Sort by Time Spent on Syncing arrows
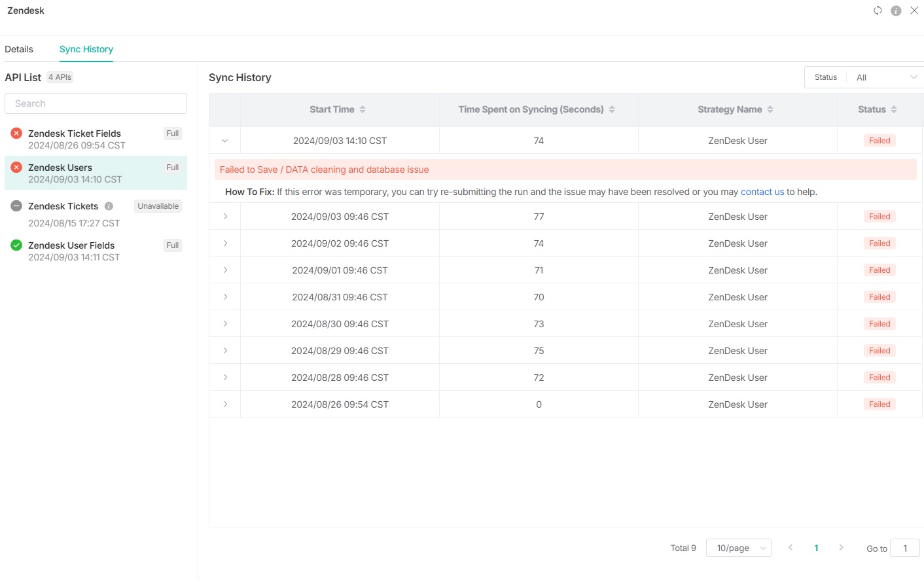 tap(612, 109)
